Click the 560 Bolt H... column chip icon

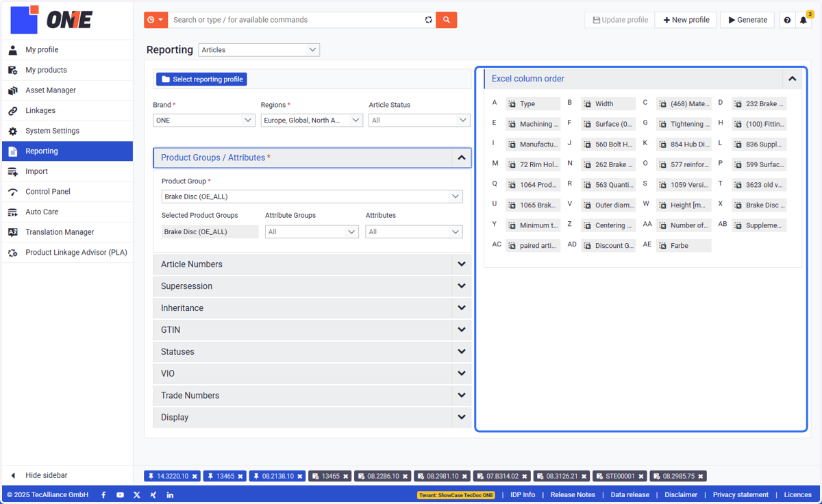pyautogui.click(x=587, y=144)
